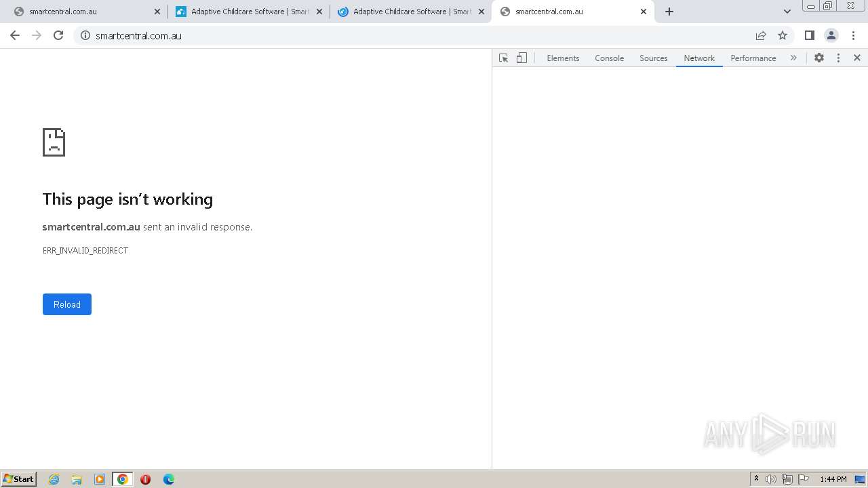Show more DevTools tabs chevron
The width and height of the screenshot is (868, 488).
point(793,58)
